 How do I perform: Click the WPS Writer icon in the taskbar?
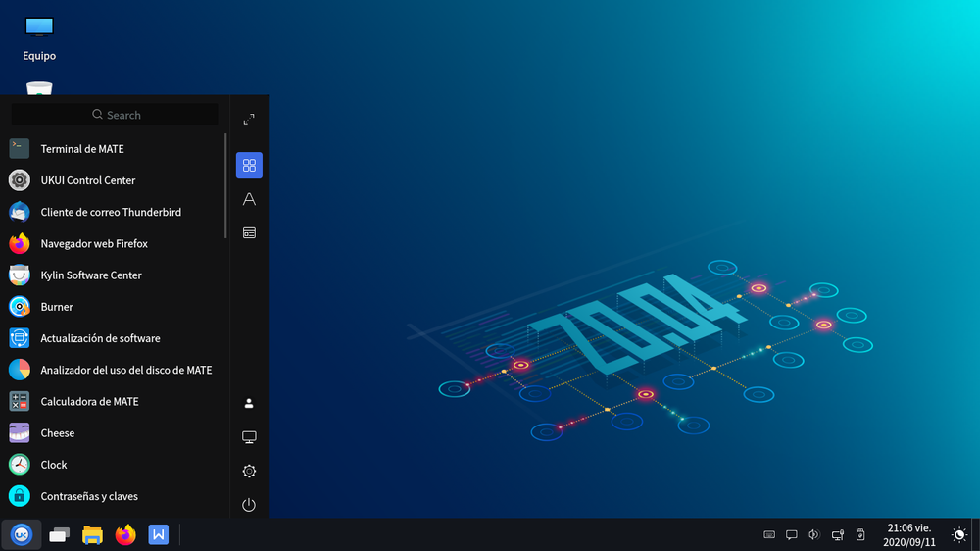[x=159, y=534]
